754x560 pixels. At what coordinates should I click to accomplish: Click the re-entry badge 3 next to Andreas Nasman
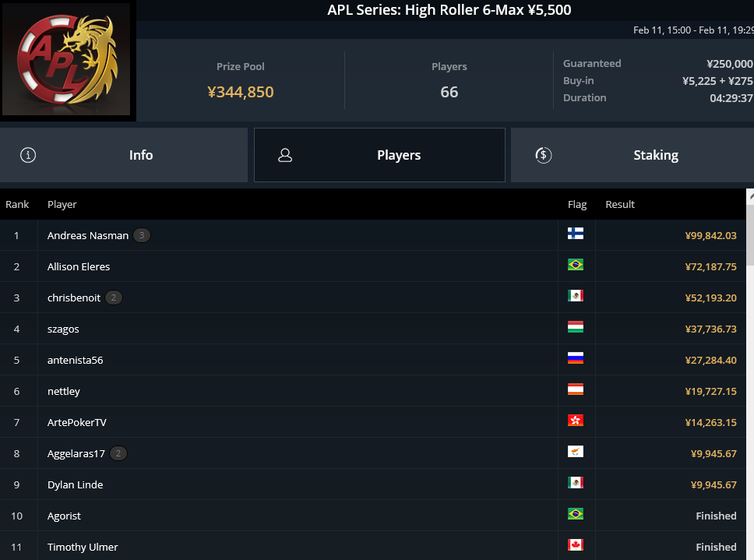(142, 235)
